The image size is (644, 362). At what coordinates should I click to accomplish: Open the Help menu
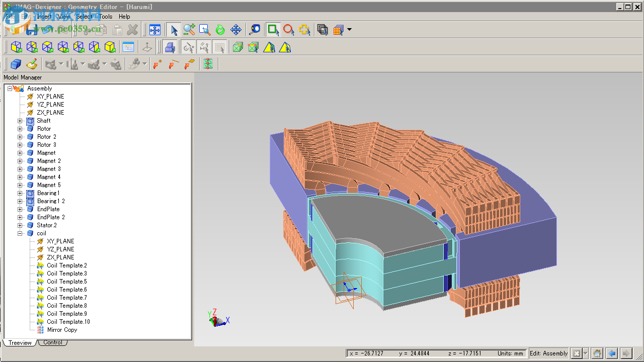pyautogui.click(x=124, y=17)
